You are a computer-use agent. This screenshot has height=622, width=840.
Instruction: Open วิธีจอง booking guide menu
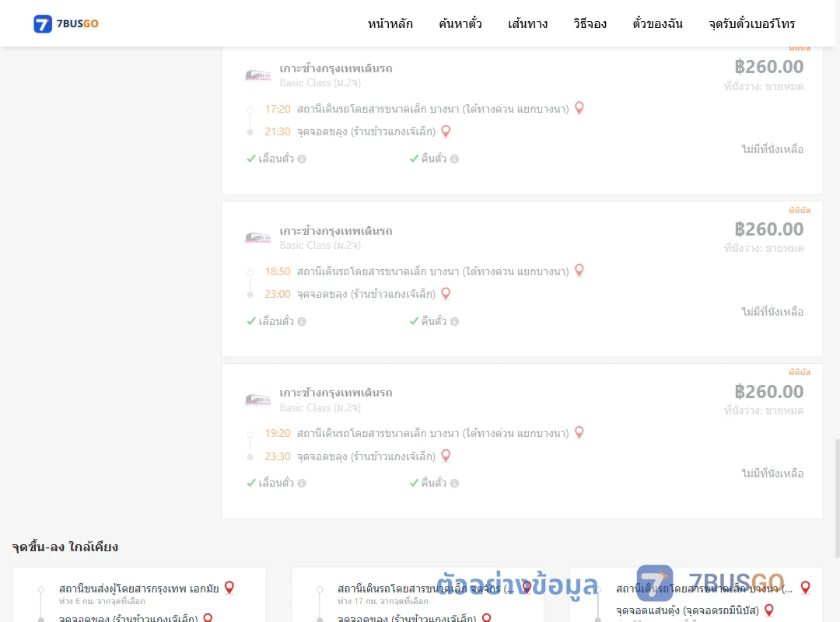[x=590, y=23]
